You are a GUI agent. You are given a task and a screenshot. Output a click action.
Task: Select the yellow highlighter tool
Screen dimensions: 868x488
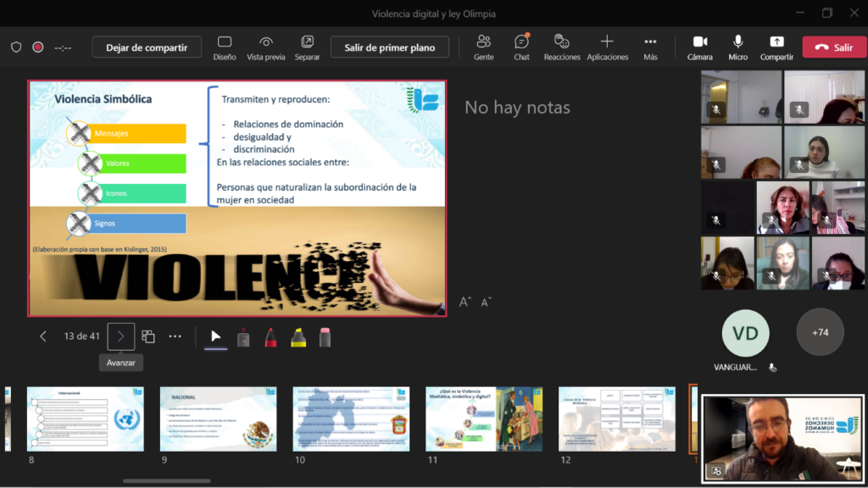[x=298, y=337]
